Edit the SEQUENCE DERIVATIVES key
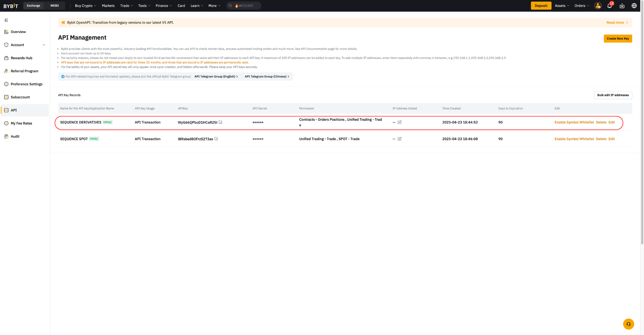 tap(611, 122)
